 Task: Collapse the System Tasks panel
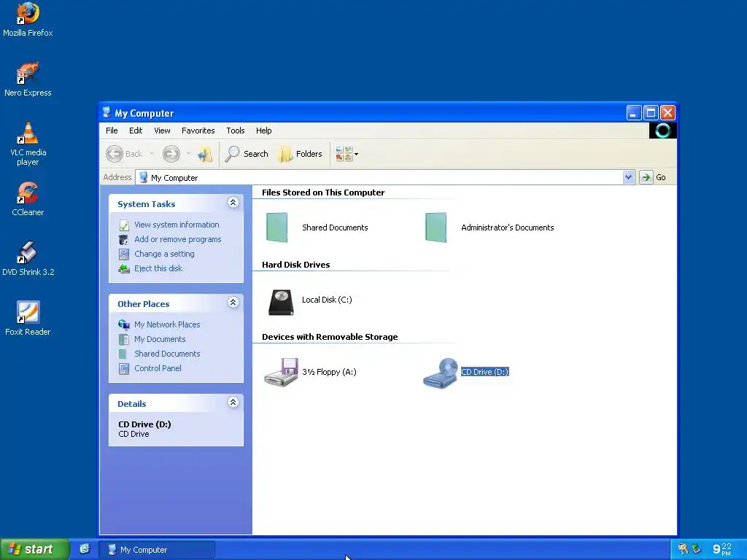233,203
